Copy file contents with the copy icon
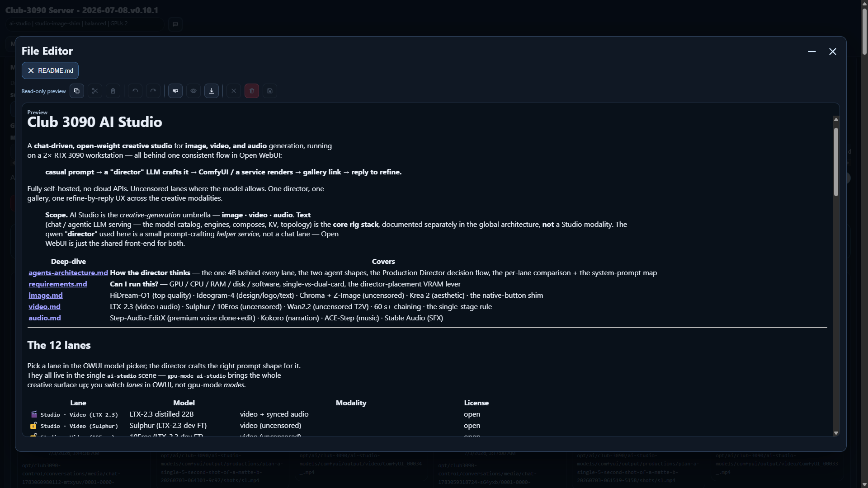 [x=77, y=91]
